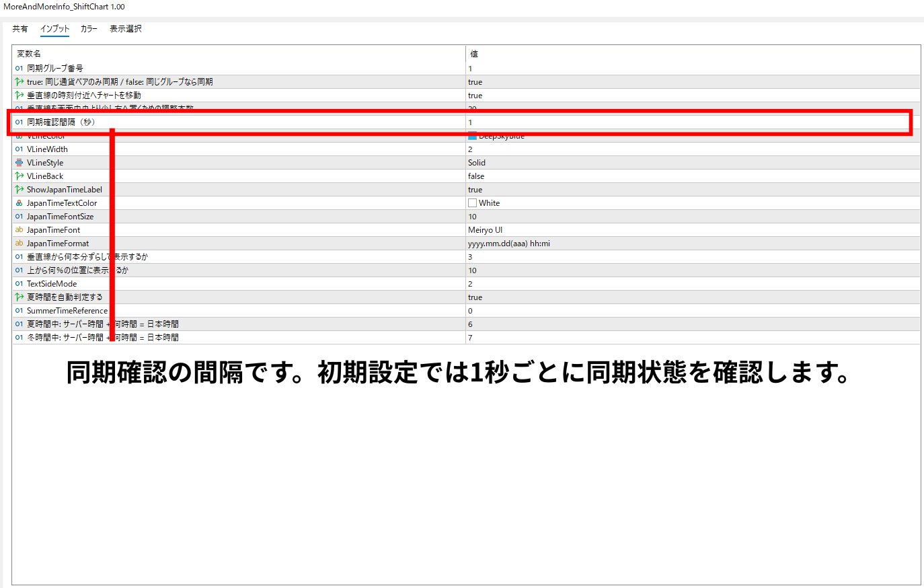Viewport: 924px width, 588px height.
Task: Click the integer icon beside 同期グループ番号
Action: (19, 69)
